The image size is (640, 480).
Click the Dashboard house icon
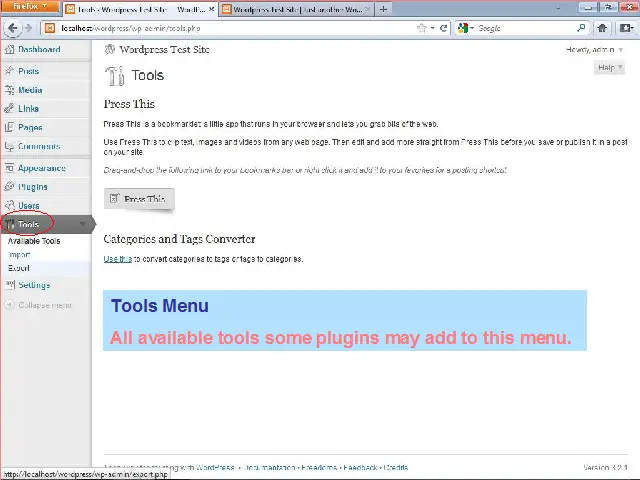tap(9, 49)
